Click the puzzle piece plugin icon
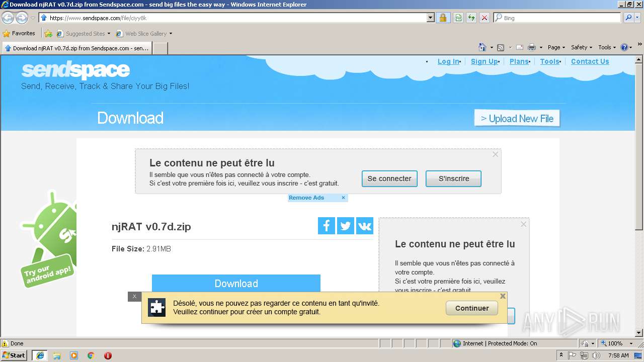The image size is (644, 362). (x=157, y=307)
